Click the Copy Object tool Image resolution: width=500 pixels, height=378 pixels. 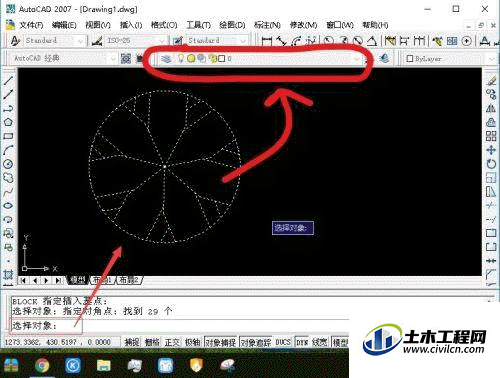coord(491,95)
